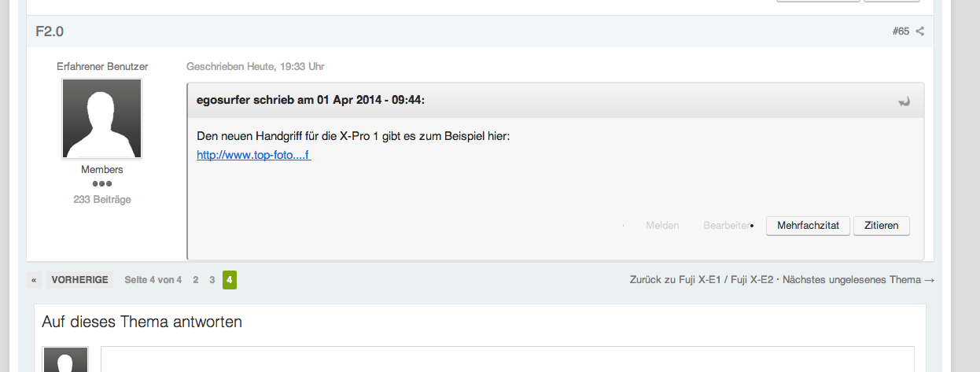Image resolution: width=980 pixels, height=372 pixels.
Task: Toggle Mehrfachzitat for this post
Action: pyautogui.click(x=808, y=226)
